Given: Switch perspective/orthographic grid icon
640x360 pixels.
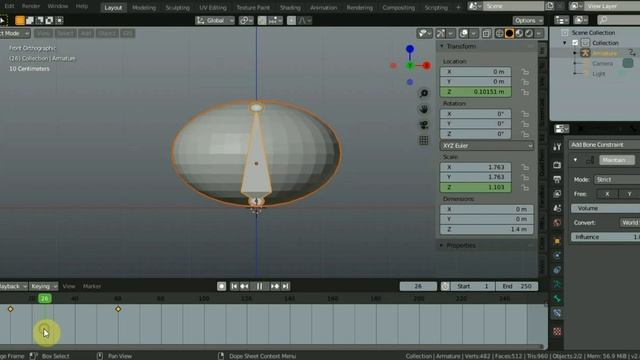Looking at the screenshot, I should click(x=424, y=140).
